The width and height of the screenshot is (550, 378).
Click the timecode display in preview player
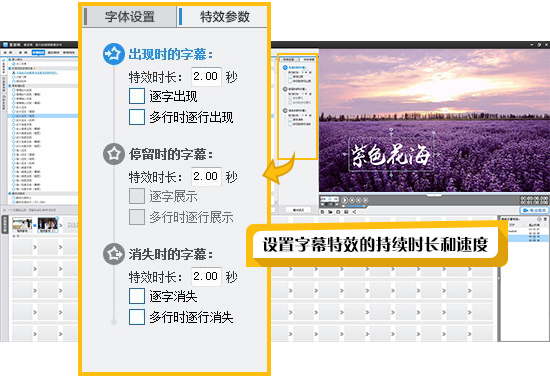534,200
